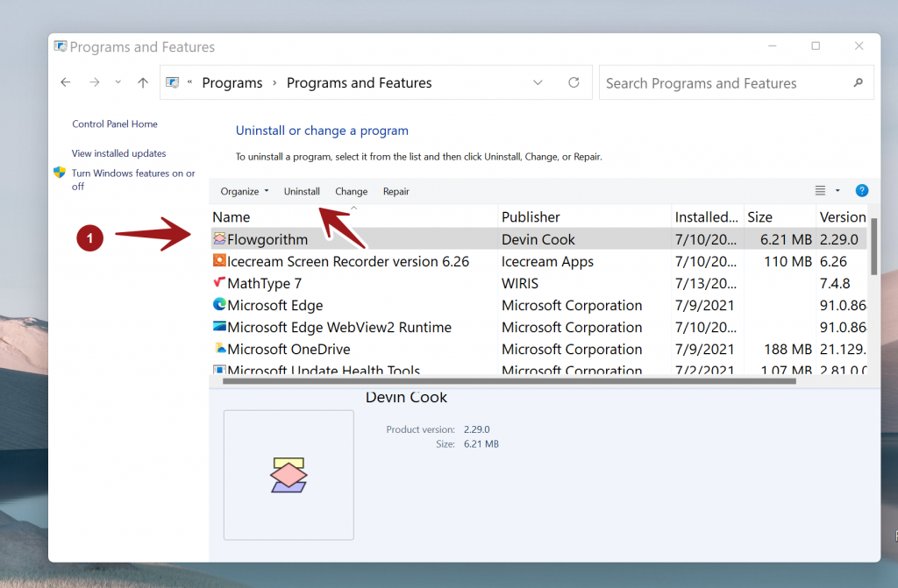The image size is (898, 588).
Task: Open the change-your-view dropdown arrow
Action: 837,190
